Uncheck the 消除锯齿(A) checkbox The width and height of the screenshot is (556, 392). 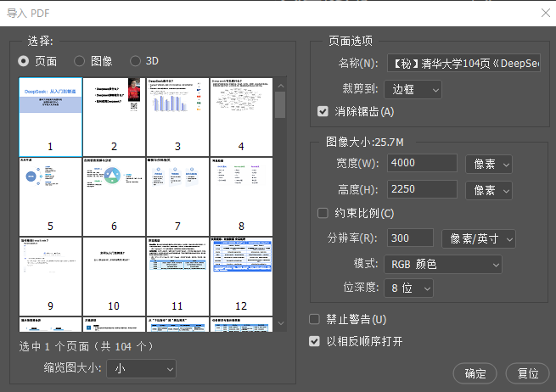click(323, 112)
